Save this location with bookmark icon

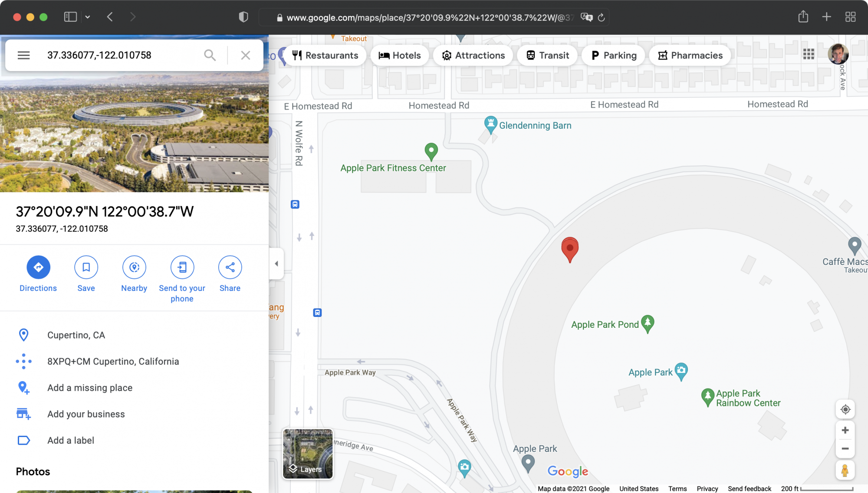86,267
